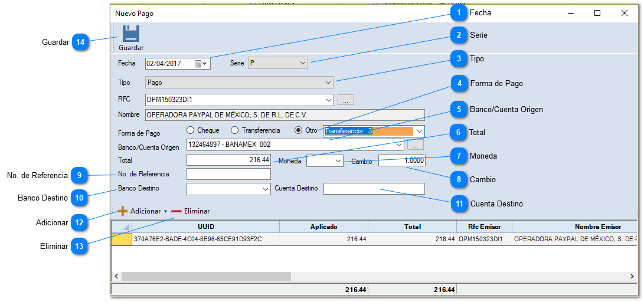Click the Cuenta Destino text field

374,189
